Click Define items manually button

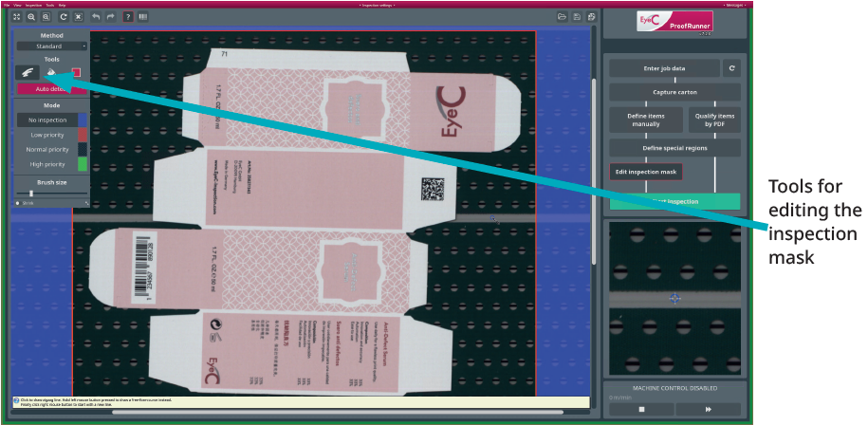(646, 120)
